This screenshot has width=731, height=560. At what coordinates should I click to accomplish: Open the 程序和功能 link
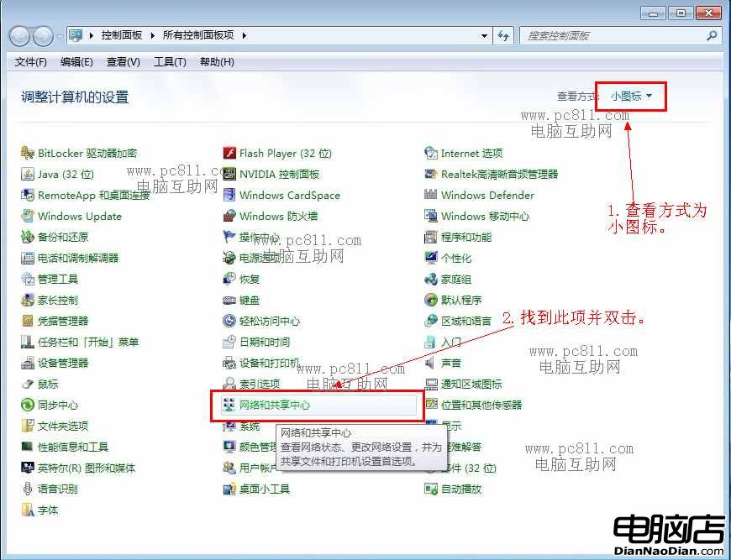coord(465,237)
